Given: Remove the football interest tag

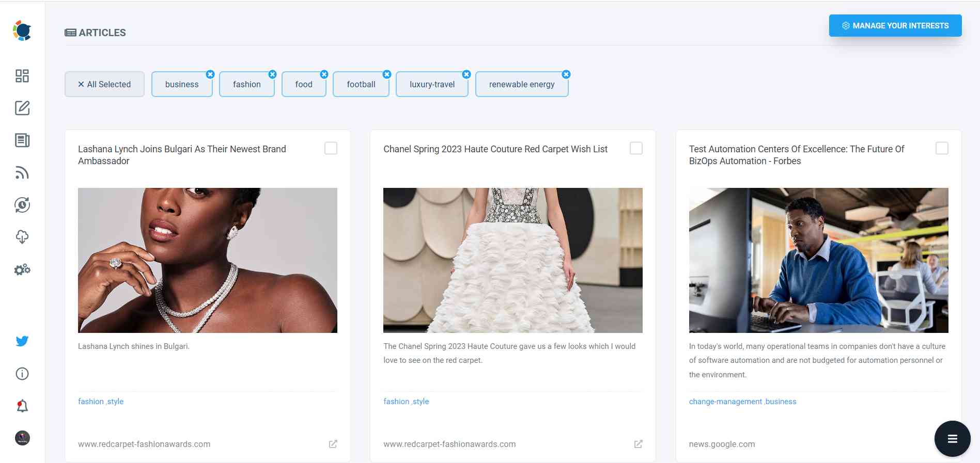Looking at the screenshot, I should coord(387,74).
